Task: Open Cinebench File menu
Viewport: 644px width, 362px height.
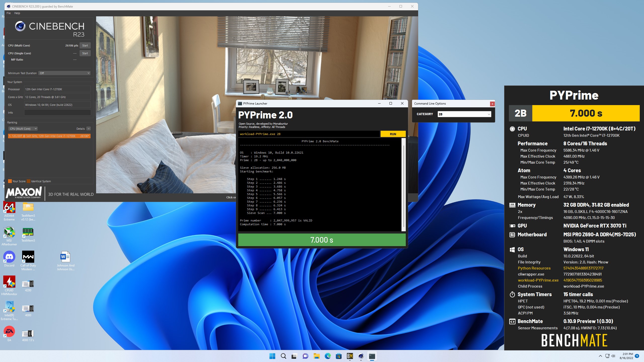Action: point(9,13)
